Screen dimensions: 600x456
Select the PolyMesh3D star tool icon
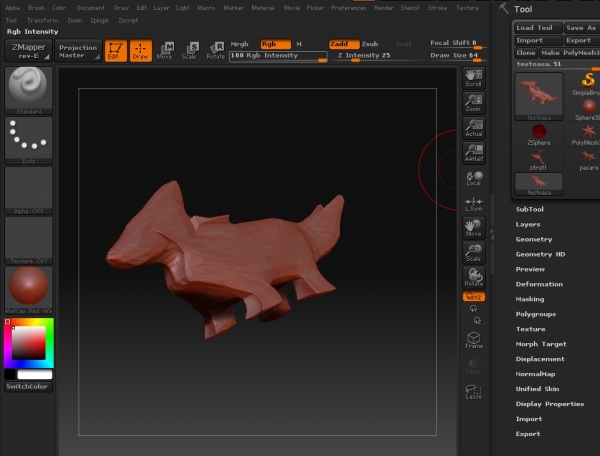pos(587,134)
